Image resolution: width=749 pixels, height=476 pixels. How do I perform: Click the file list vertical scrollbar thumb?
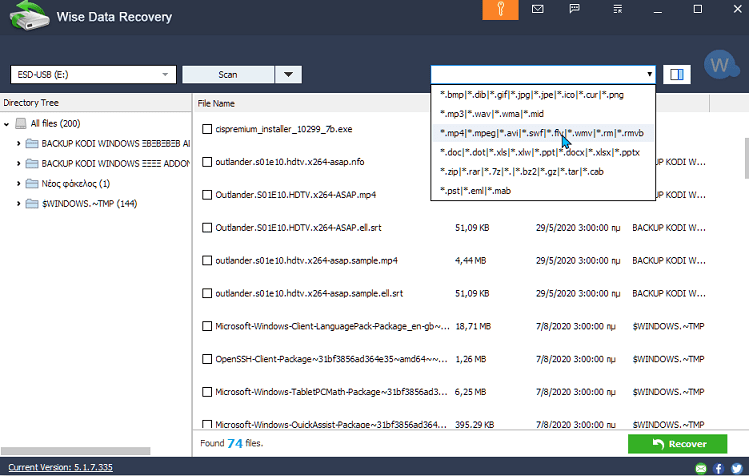tap(746, 158)
